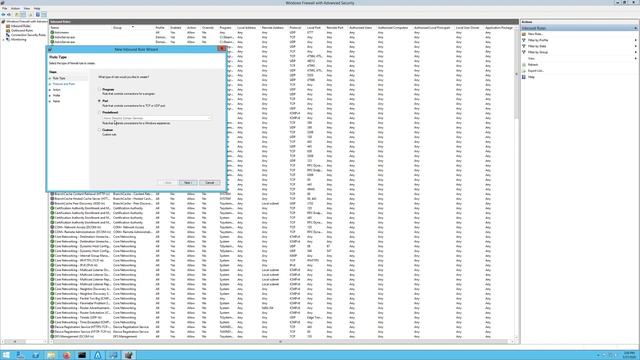Select the Protocol and Ports wizard step

pos(64,84)
